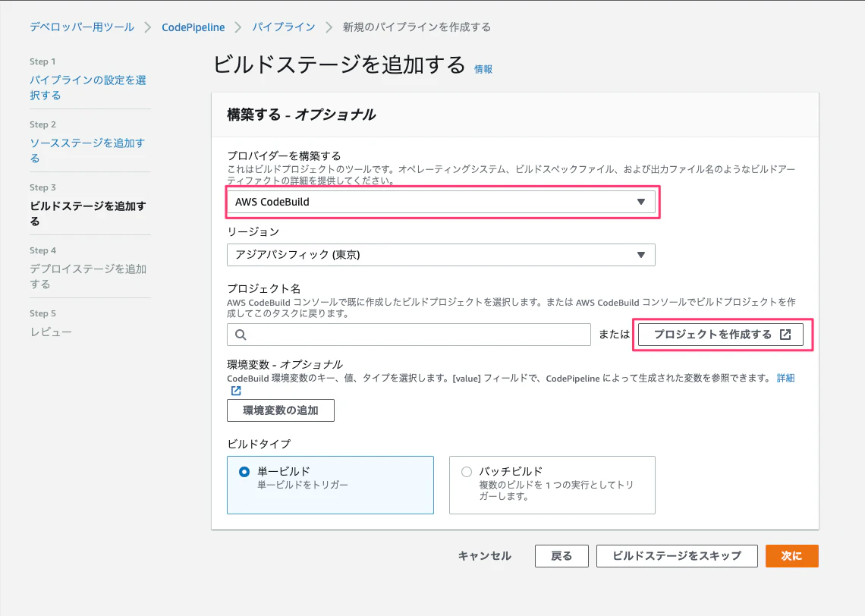Click ビルドステージをスキップ button

tap(677, 556)
